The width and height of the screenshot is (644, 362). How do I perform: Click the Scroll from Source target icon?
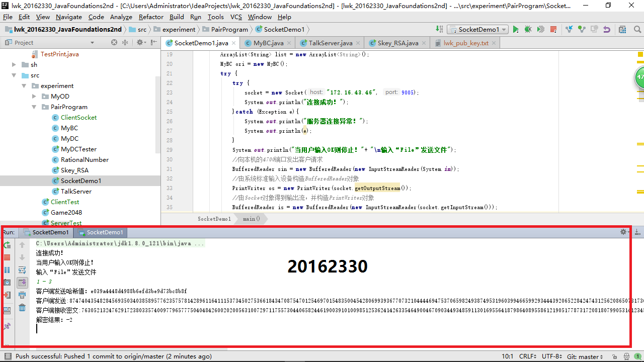tap(114, 43)
